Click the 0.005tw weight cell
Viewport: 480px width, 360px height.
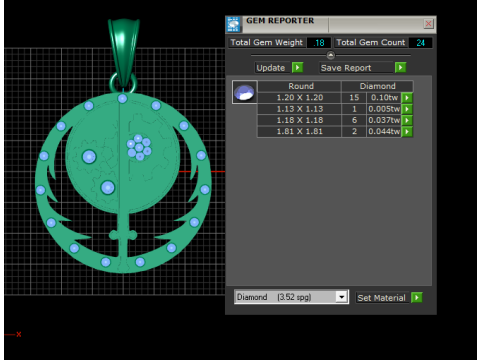click(x=384, y=109)
